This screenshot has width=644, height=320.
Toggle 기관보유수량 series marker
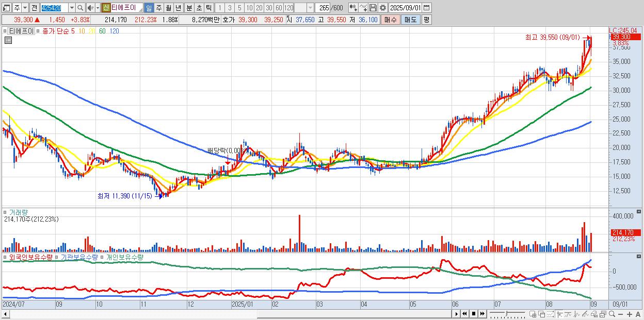coord(57,257)
